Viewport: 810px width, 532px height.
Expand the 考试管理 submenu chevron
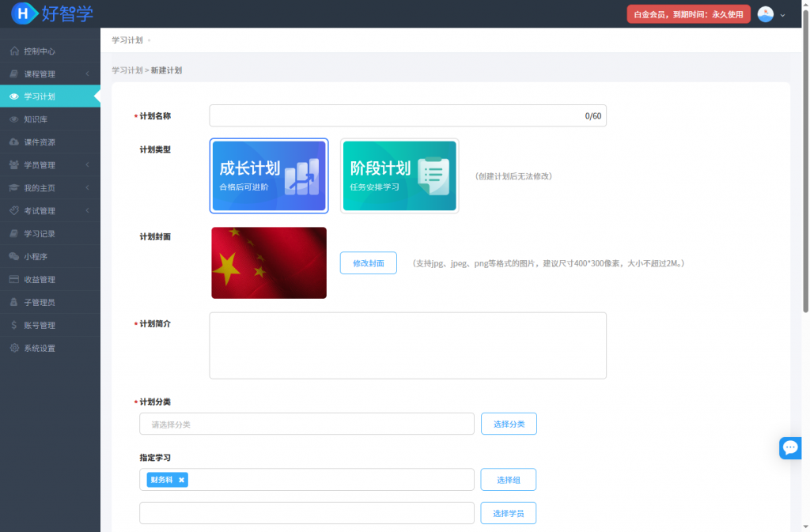87,210
